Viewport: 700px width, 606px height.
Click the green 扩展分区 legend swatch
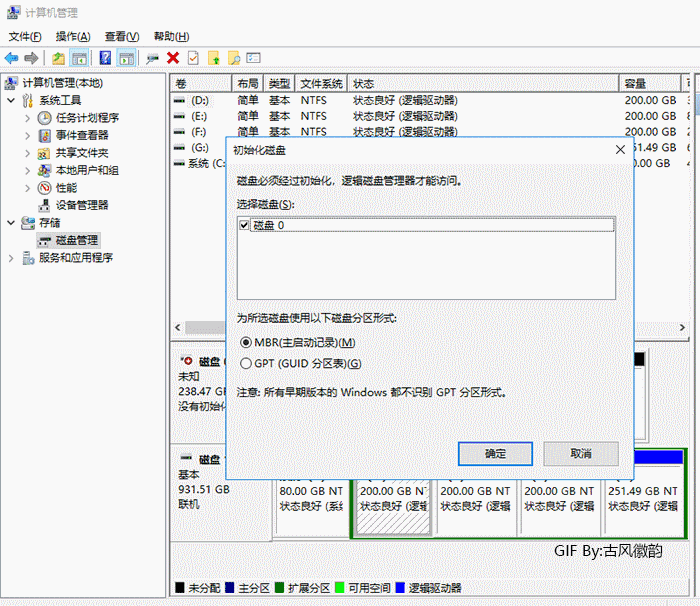[279, 588]
